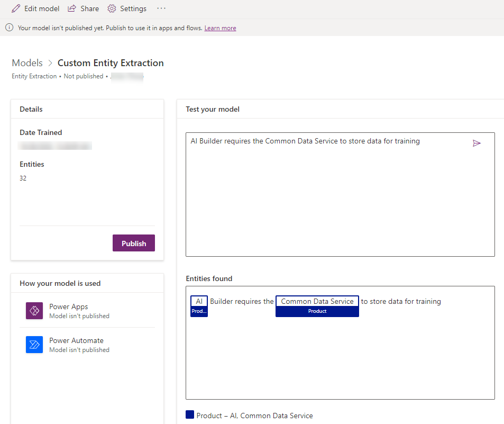Image resolution: width=504 pixels, height=424 pixels.
Task: Click the How your model is used heading
Action: pos(60,283)
